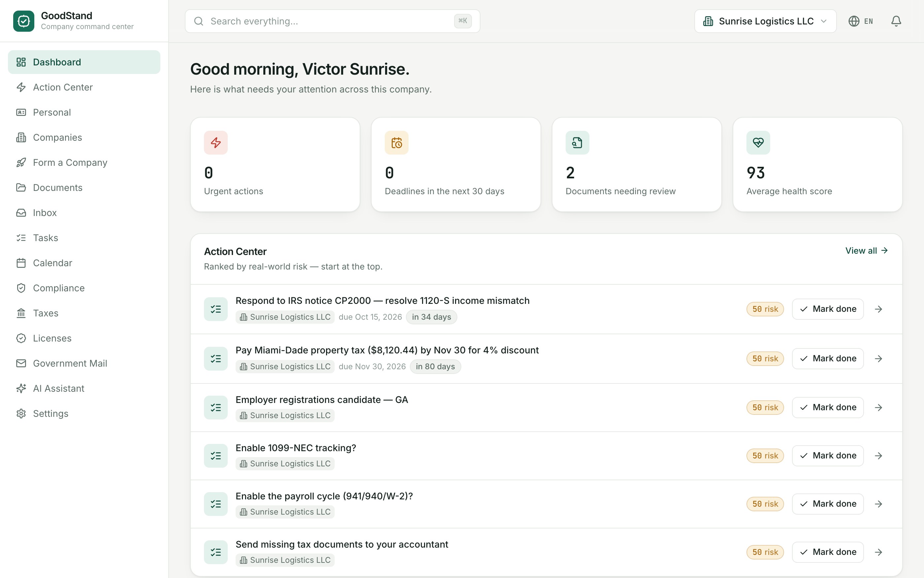
Task: Open Settings in sidebar
Action: (84, 414)
